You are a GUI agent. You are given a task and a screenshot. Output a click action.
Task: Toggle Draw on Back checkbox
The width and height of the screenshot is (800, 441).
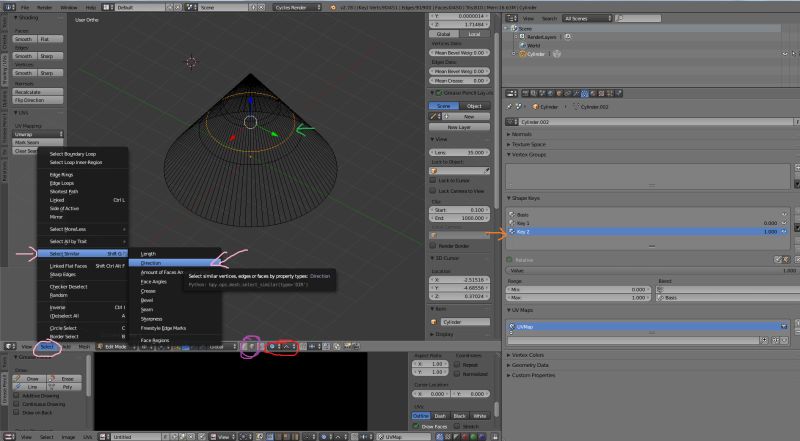[16, 412]
